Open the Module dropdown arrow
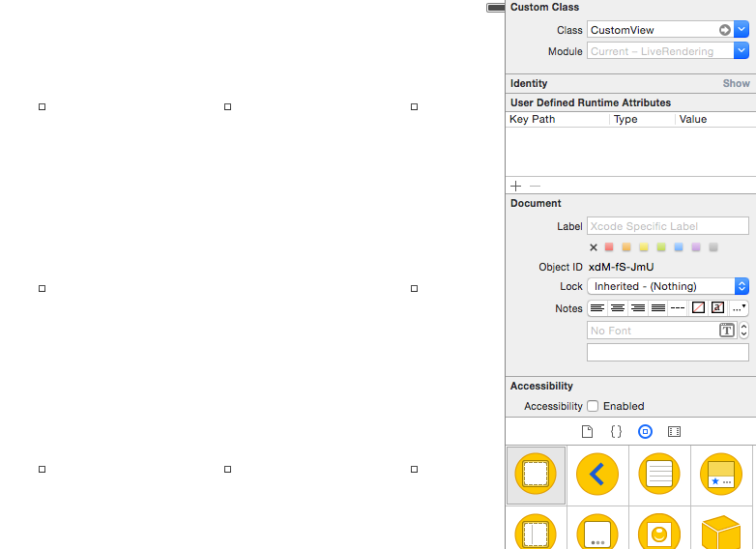Screen dimensions: 756x549 pos(741,50)
